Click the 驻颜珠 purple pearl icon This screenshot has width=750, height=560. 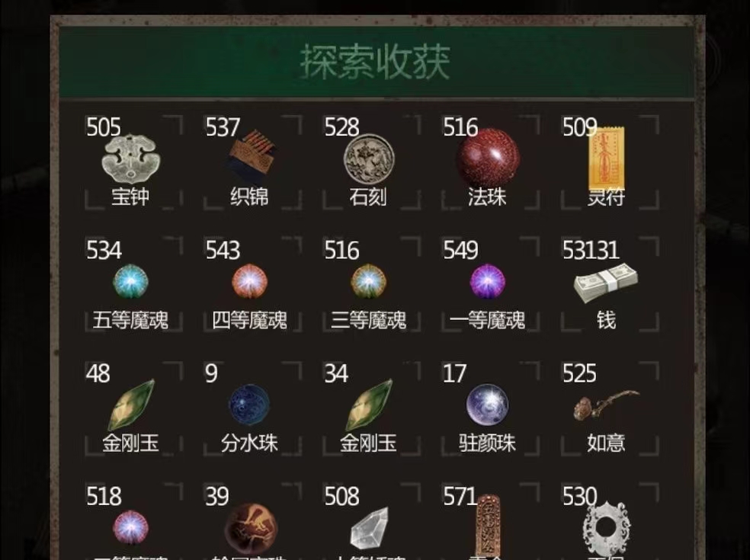(x=487, y=405)
